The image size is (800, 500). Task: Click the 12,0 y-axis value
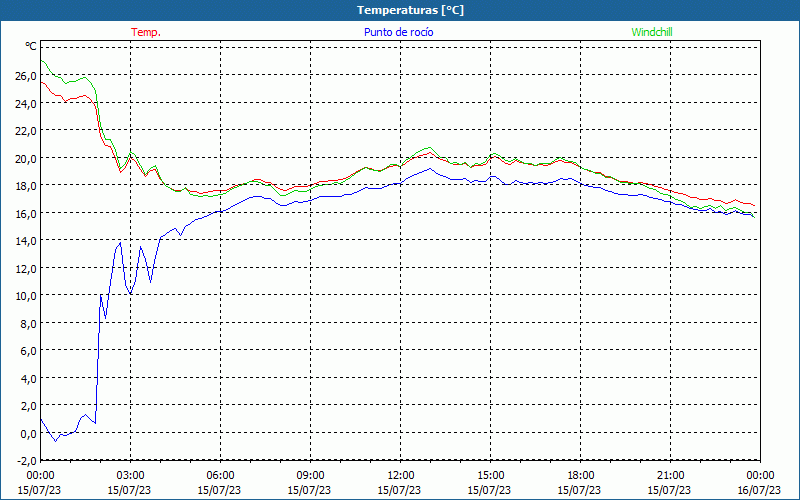(x=27, y=268)
